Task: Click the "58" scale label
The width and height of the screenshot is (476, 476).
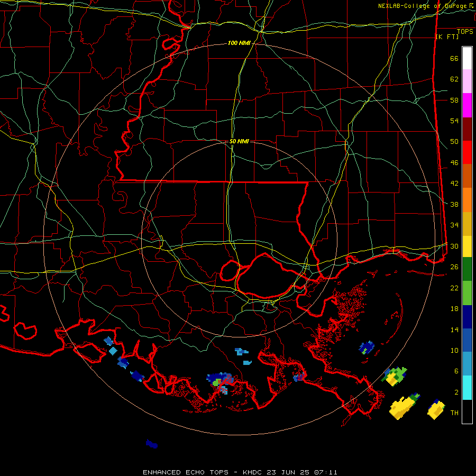Action: coord(454,100)
